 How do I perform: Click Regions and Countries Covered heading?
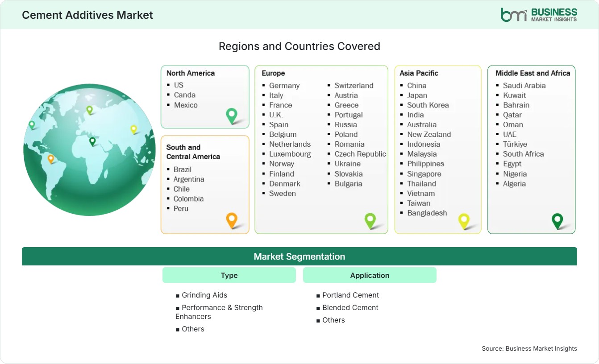(299, 46)
